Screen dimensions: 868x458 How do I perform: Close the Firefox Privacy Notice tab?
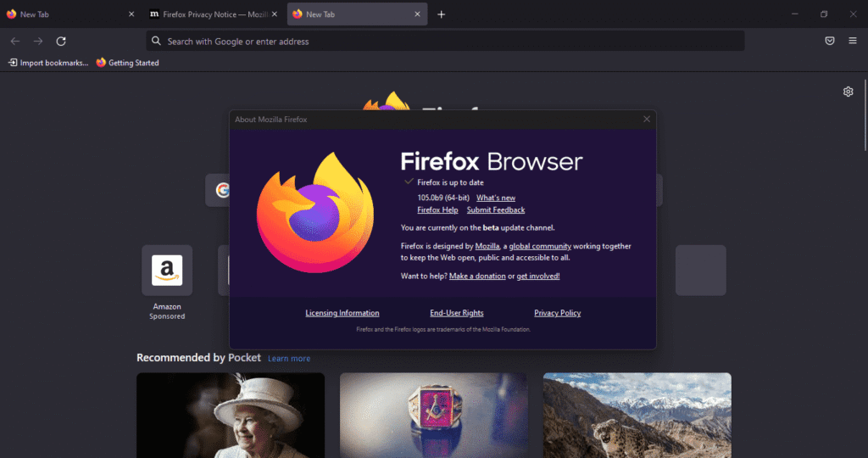click(x=275, y=14)
